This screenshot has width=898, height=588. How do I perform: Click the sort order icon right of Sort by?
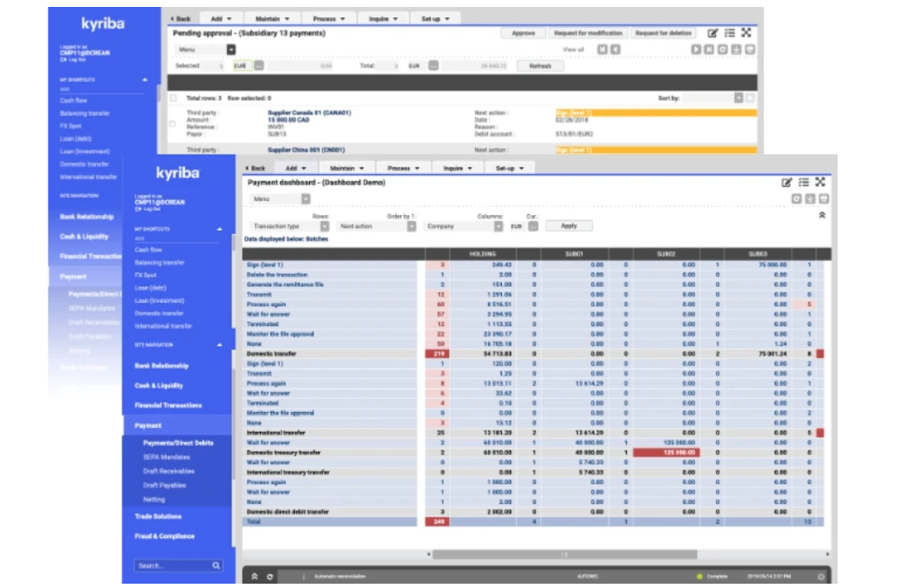pyautogui.click(x=750, y=98)
